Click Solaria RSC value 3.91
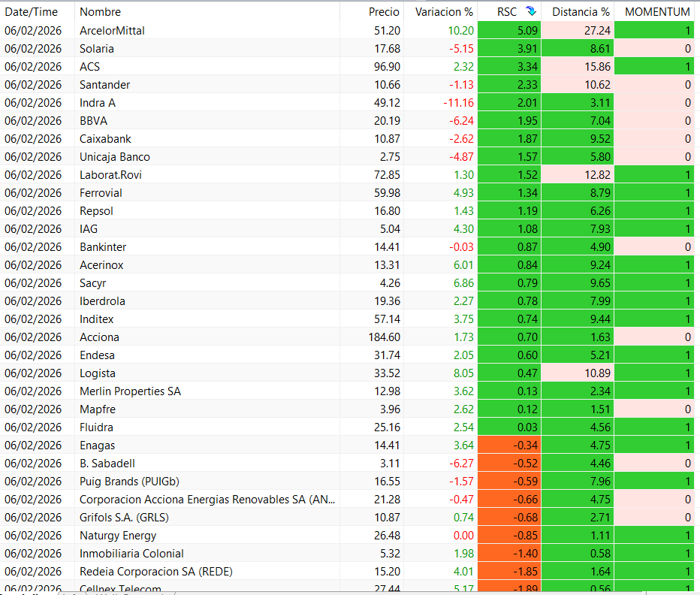This screenshot has height=595, width=700. tap(527, 49)
